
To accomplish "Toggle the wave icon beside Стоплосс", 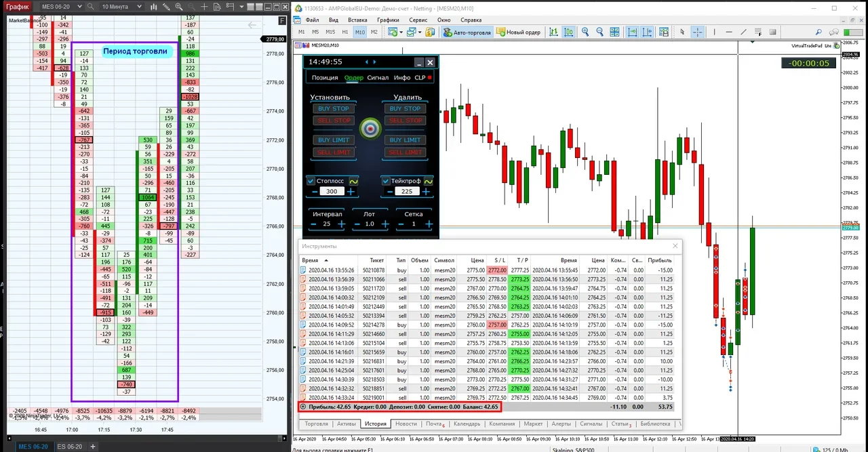I will (353, 181).
